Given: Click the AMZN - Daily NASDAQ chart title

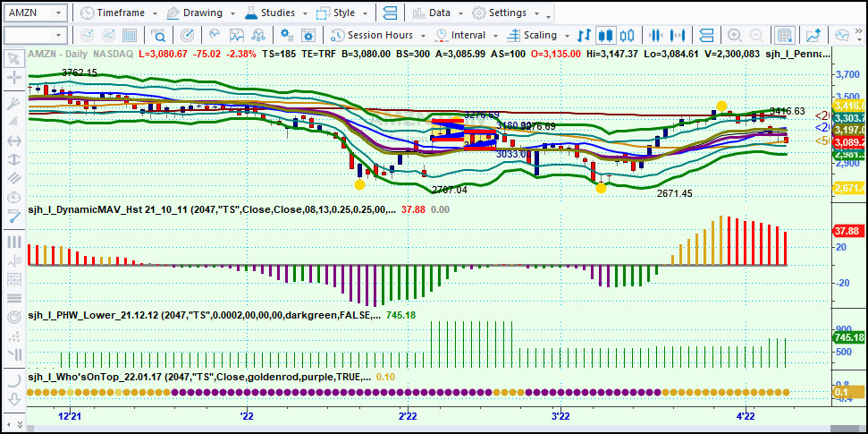Looking at the screenshot, I should point(80,54).
